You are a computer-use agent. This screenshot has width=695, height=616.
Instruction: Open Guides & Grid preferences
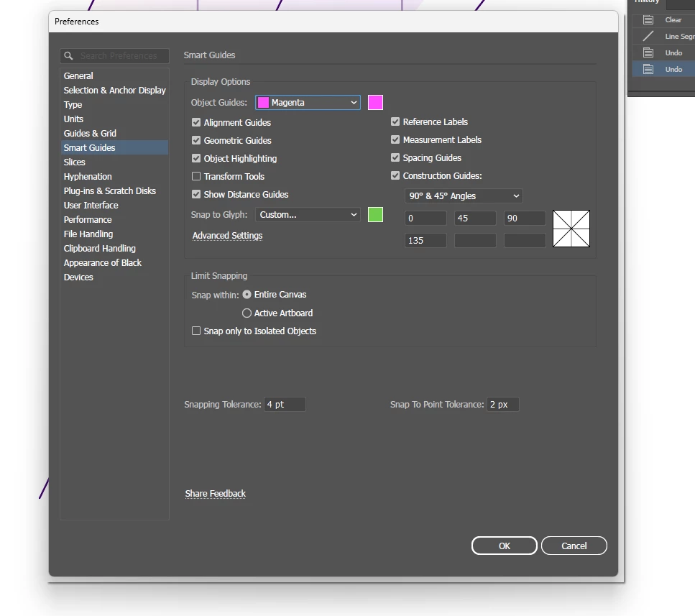click(x=90, y=134)
